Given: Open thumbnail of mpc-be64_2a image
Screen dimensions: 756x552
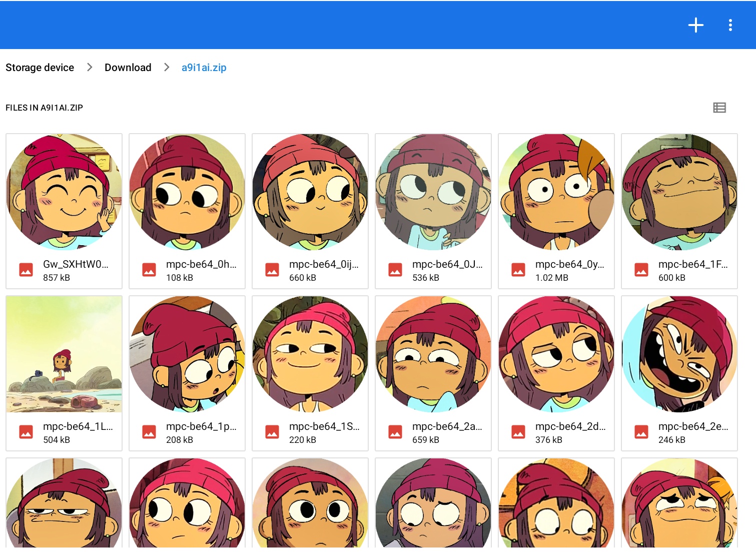Looking at the screenshot, I should pos(433,354).
